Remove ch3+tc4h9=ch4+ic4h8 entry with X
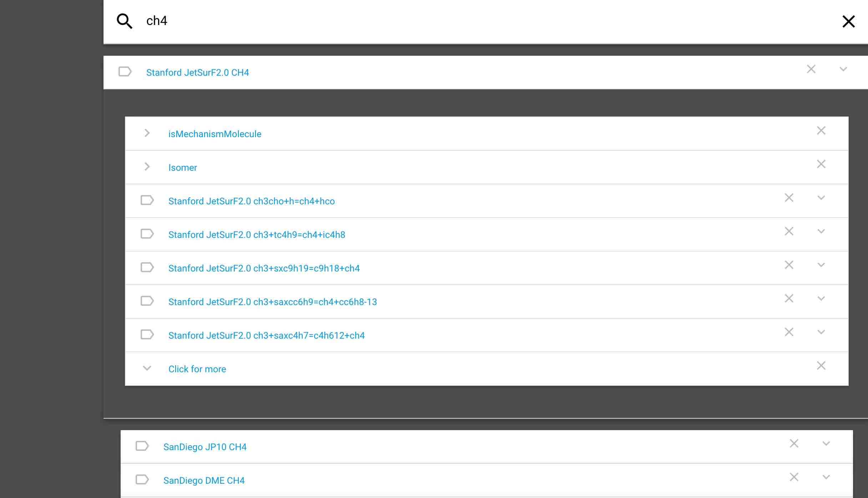Viewport: 868px width, 498px height. coord(789,231)
